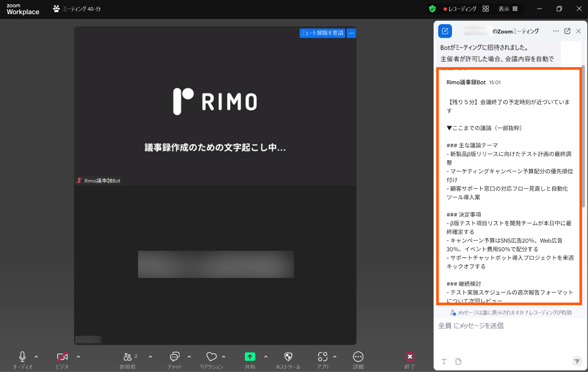Expand the オーディオ options chevron
This screenshot has width=588, height=372.
36,357
